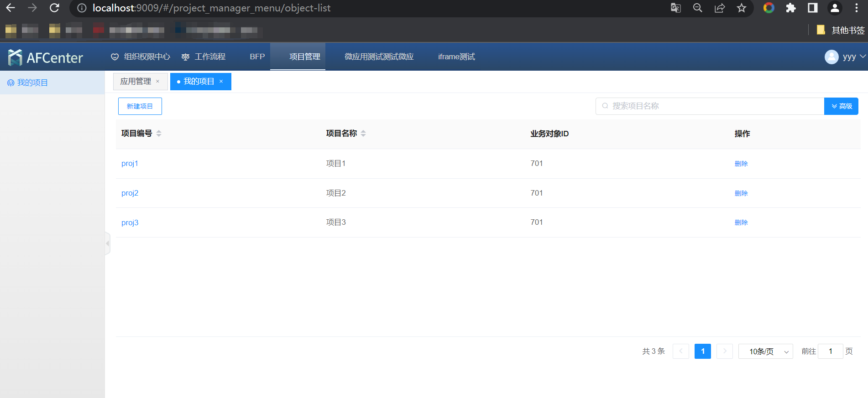Screen dimensions: 868x398
Task: Sort by 项目编号 column
Action: pos(159,134)
